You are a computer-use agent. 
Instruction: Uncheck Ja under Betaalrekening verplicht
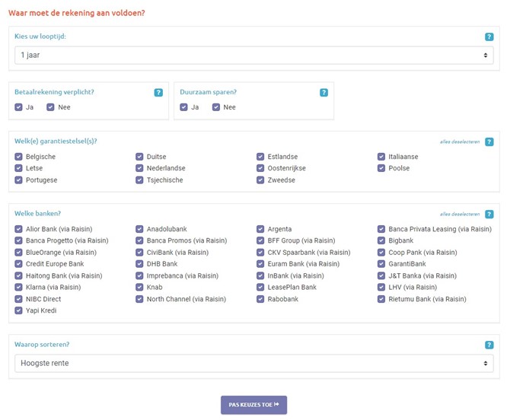(18, 107)
